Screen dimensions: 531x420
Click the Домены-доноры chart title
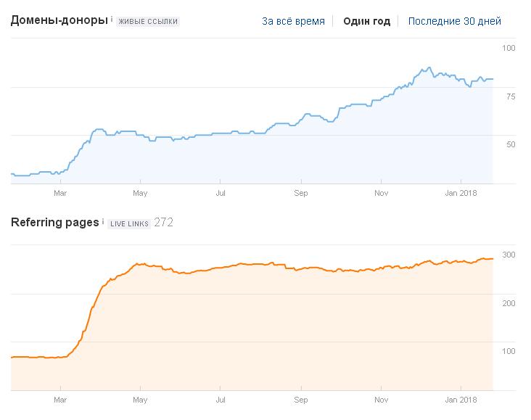coord(59,20)
